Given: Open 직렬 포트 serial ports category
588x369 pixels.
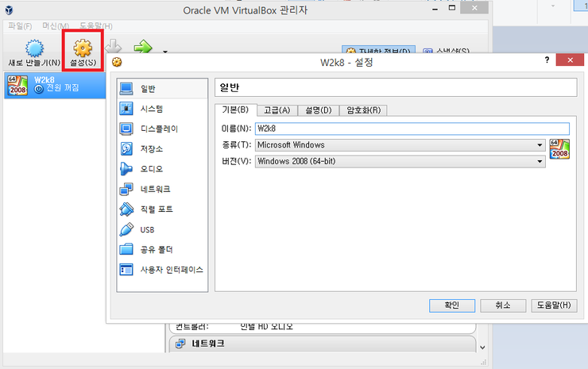Looking at the screenshot, I should click(x=156, y=209).
